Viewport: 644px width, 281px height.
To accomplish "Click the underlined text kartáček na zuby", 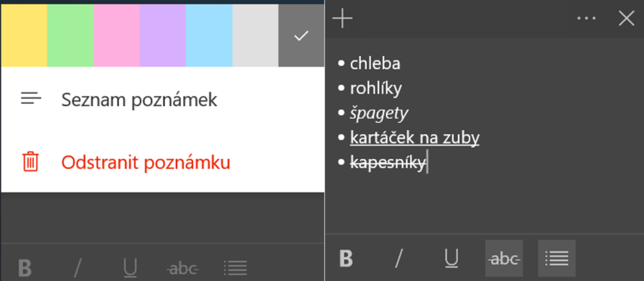I will [x=414, y=138].
